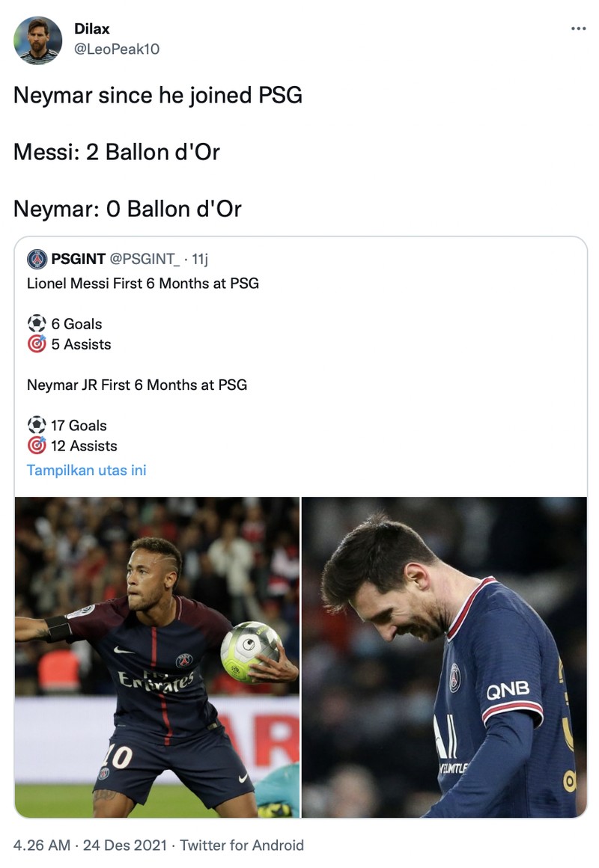The height and width of the screenshot is (868, 599).
Task: Click Dilax's profile avatar
Action: coord(37,37)
